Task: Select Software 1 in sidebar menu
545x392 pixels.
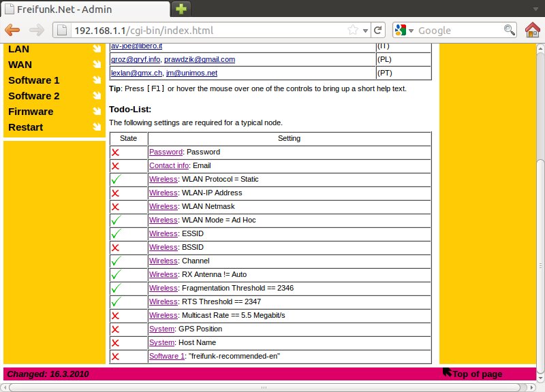Action: 34,80
